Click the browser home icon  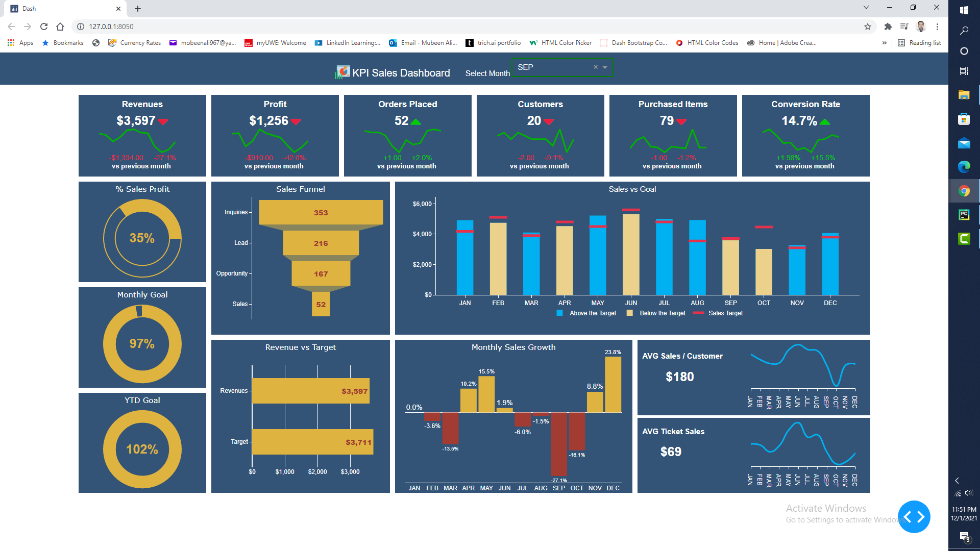click(x=60, y=27)
